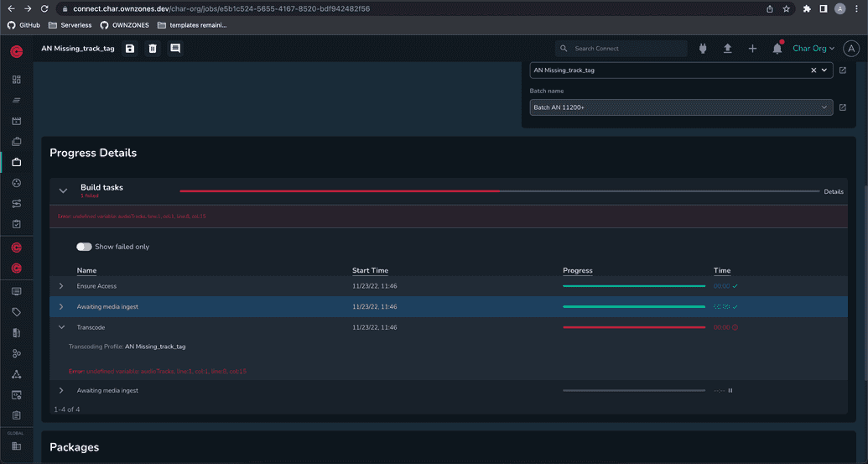The width and height of the screenshot is (868, 464).
Task: Expand the Ensure Access task row
Action: [61, 286]
